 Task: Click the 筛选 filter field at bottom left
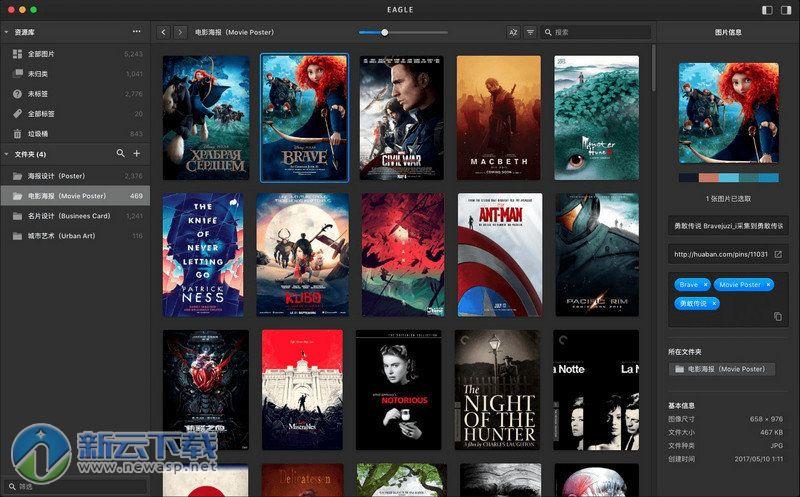[76, 486]
